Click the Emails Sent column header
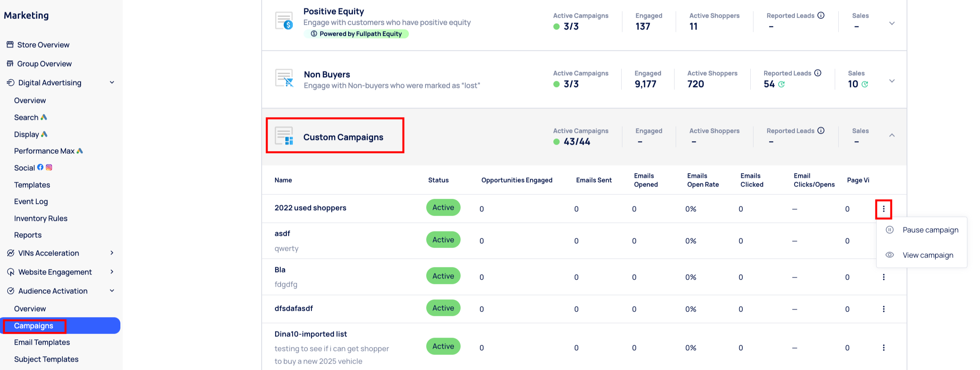 (594, 180)
